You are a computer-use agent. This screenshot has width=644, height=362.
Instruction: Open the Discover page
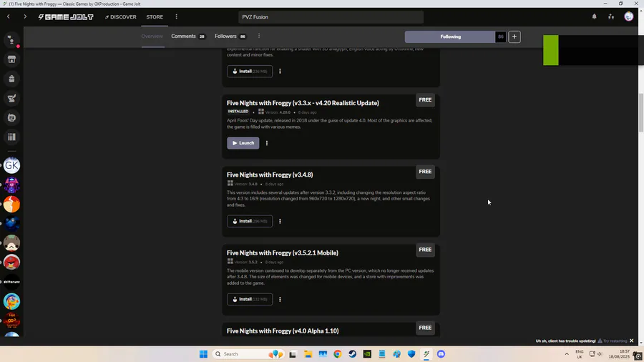121,17
